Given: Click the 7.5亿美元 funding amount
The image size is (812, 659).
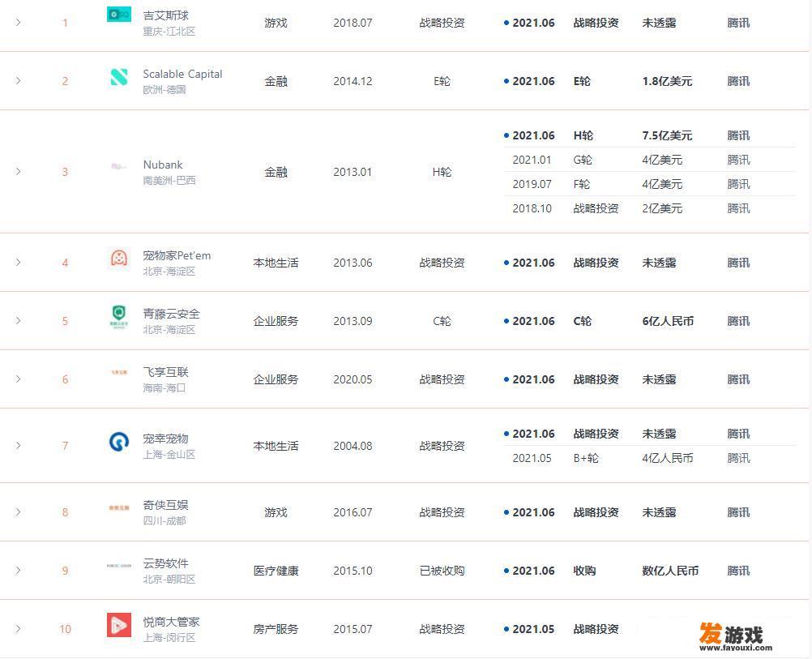Looking at the screenshot, I should click(x=667, y=135).
